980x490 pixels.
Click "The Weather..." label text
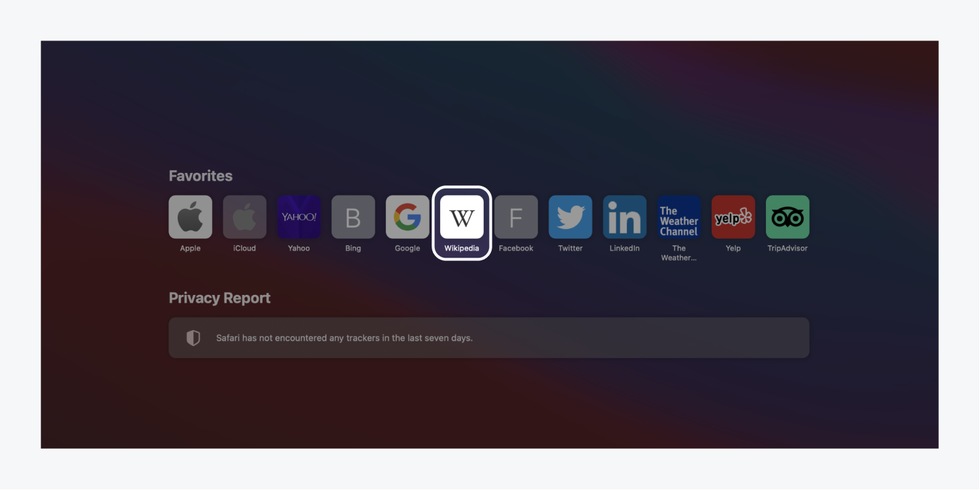(679, 253)
